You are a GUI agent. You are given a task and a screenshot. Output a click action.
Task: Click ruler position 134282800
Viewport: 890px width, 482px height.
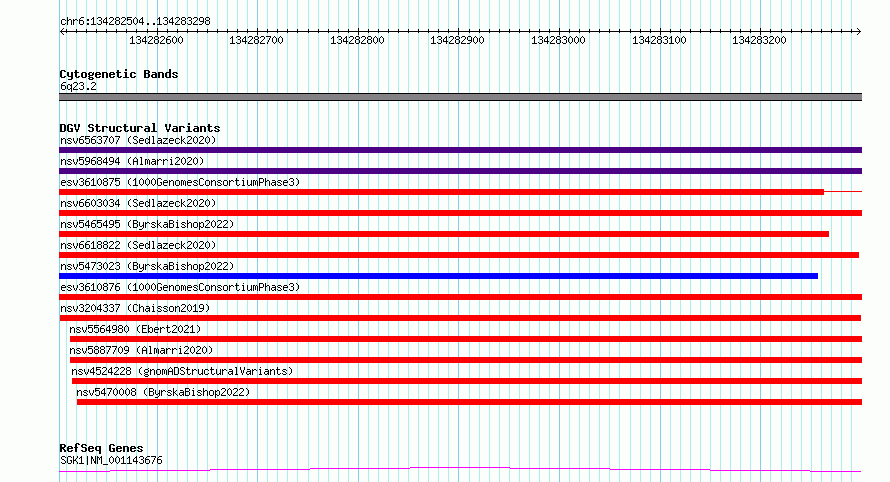pos(358,40)
